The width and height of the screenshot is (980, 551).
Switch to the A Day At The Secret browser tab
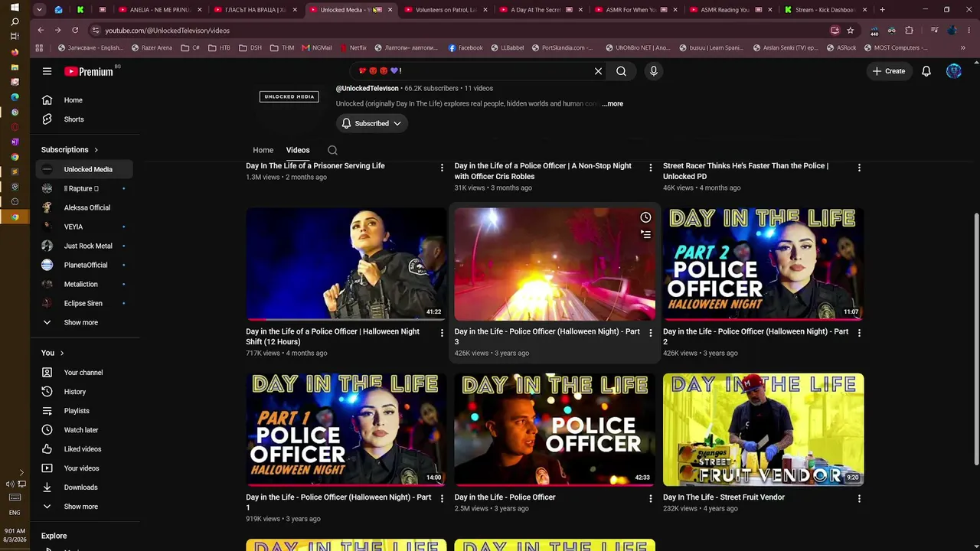click(541, 10)
